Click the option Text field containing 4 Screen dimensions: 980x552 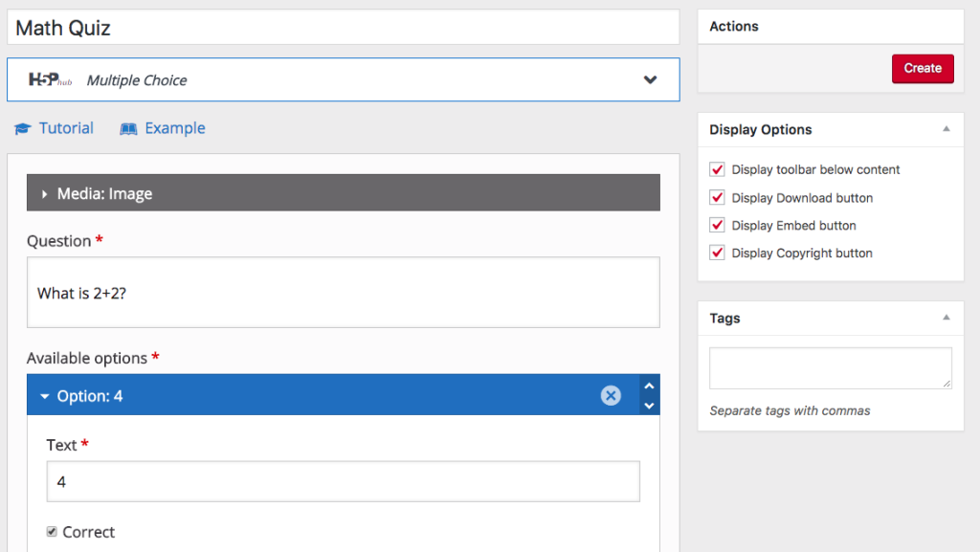click(x=344, y=481)
